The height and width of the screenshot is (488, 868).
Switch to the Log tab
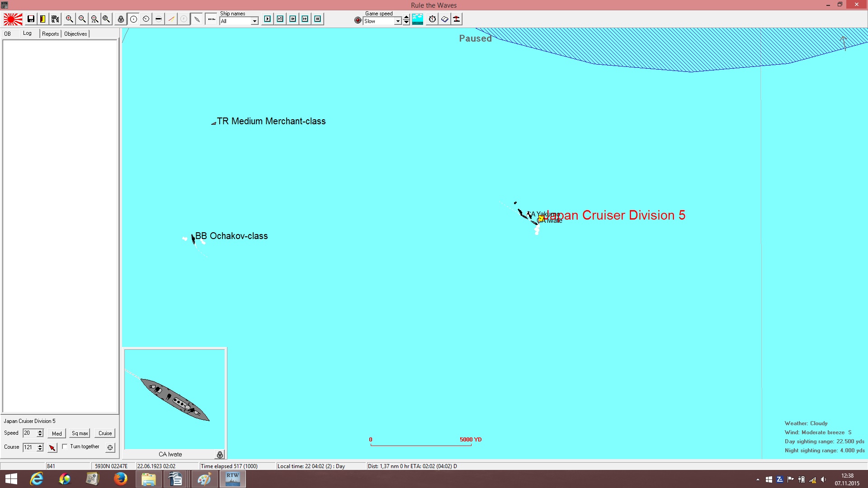28,33
